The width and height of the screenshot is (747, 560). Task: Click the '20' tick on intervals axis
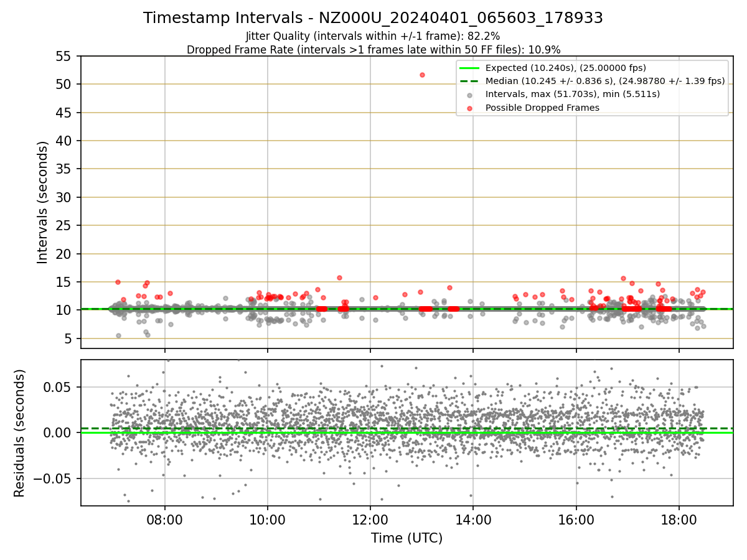pyautogui.click(x=65, y=254)
